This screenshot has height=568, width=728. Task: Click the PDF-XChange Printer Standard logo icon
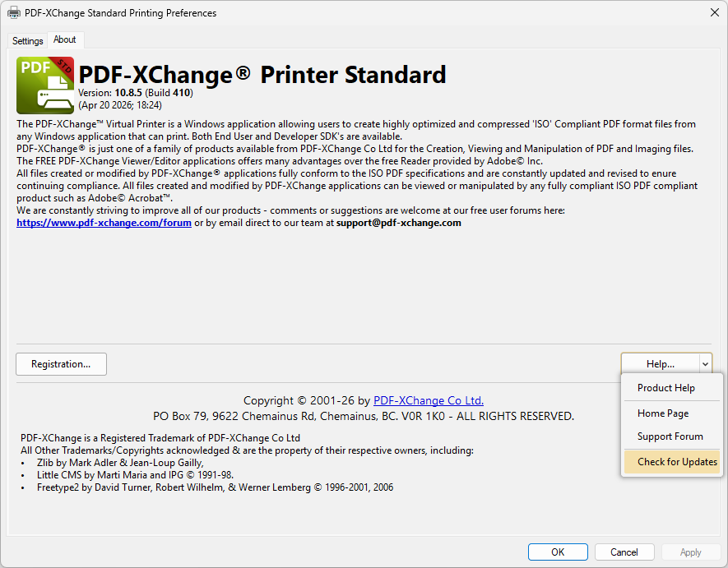pyautogui.click(x=45, y=85)
